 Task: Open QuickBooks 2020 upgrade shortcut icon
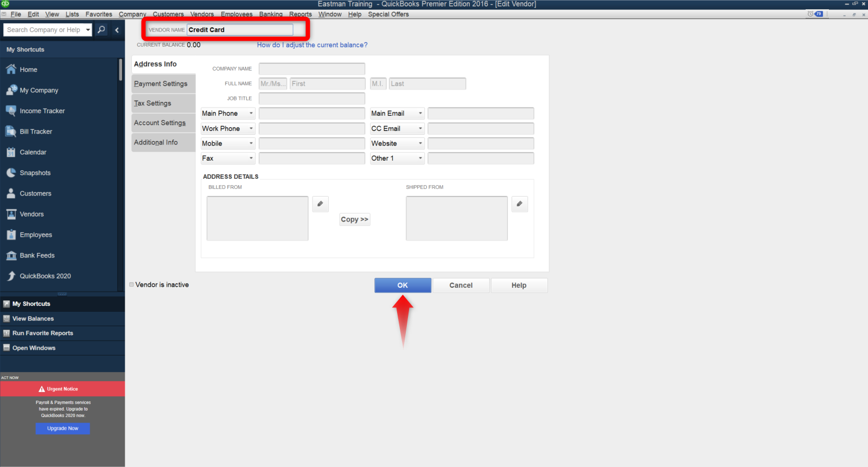11,276
